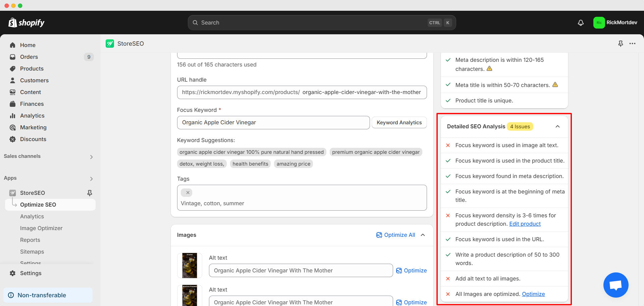Viewport: 644px width, 306px height.
Task: Click the first product image thumbnail
Action: 190,266
